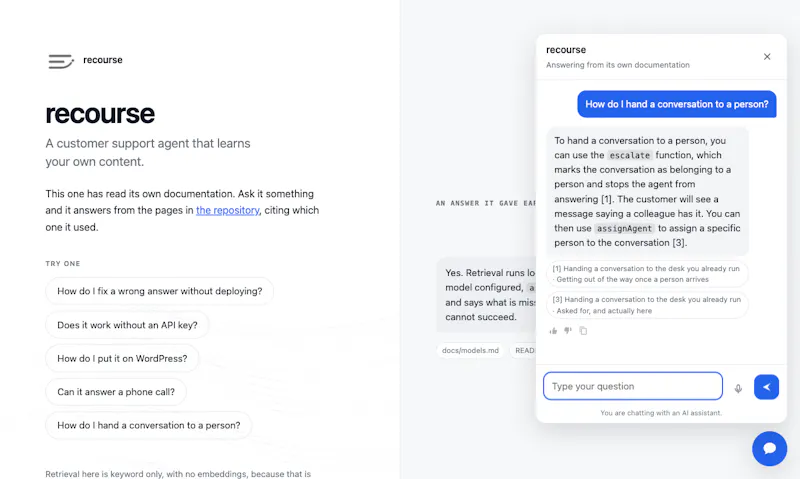Image resolution: width=800 pixels, height=479 pixels.
Task: Focus the 'Type your question' input field
Action: pos(633,386)
